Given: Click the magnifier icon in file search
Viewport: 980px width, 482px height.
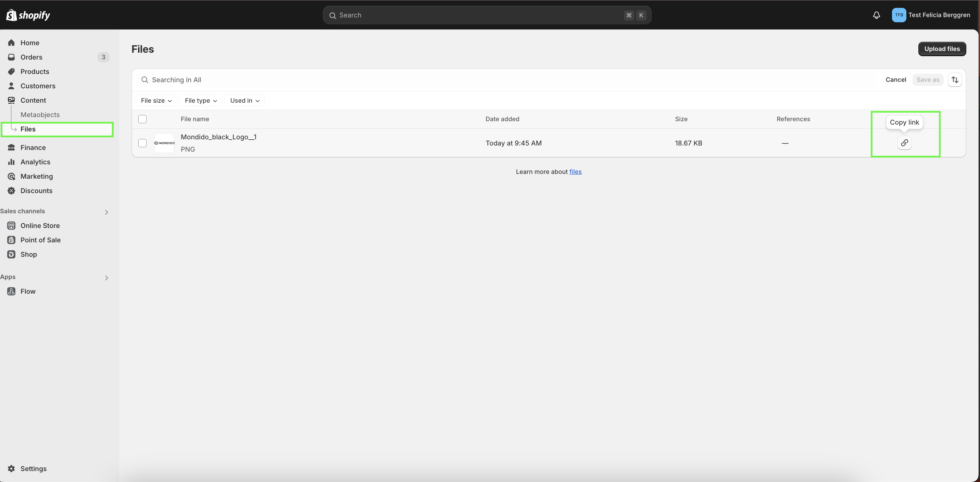Looking at the screenshot, I should [x=145, y=80].
